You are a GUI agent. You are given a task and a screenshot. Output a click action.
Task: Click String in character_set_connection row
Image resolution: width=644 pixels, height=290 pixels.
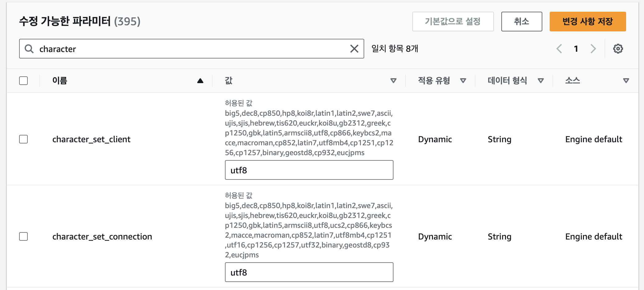point(499,236)
